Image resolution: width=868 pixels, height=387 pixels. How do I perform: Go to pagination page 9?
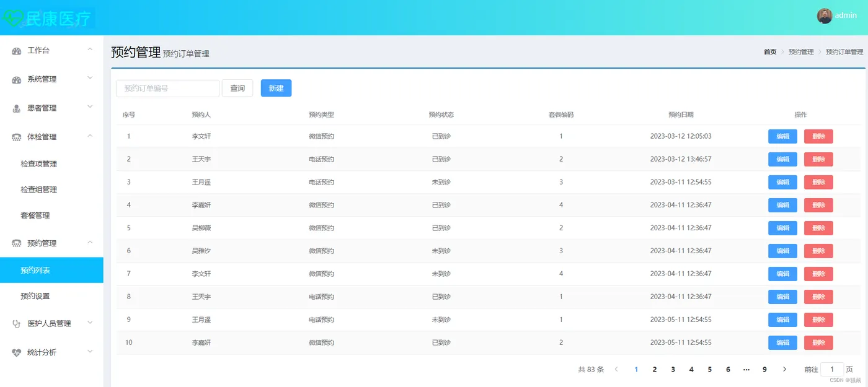[x=764, y=370]
